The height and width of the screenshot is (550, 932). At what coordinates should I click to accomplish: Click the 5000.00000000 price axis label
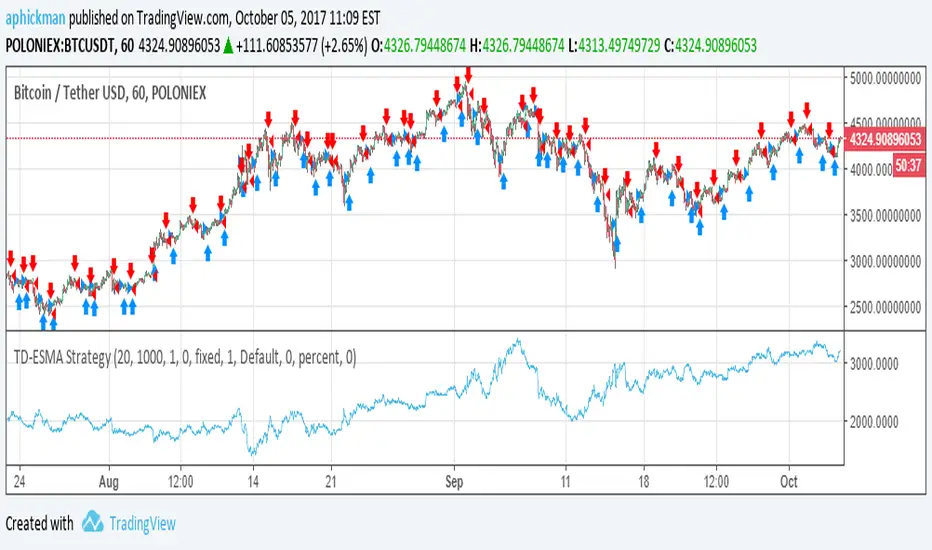coord(885,78)
